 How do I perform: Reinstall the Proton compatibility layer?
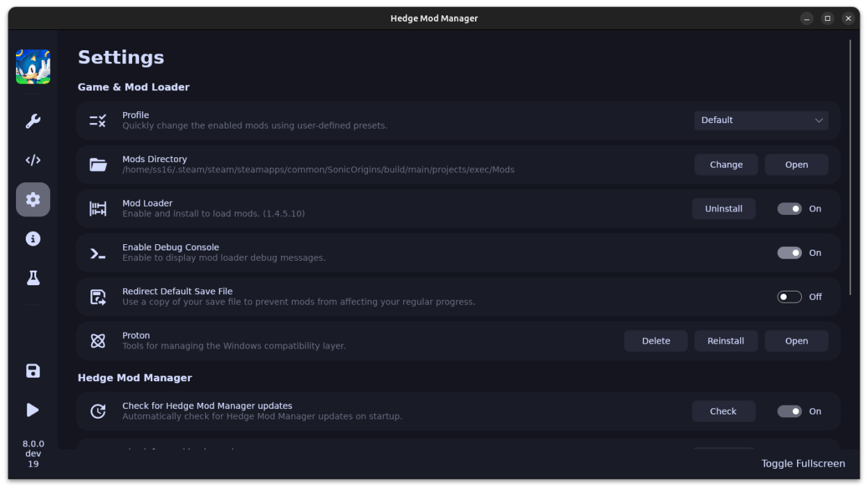(725, 341)
